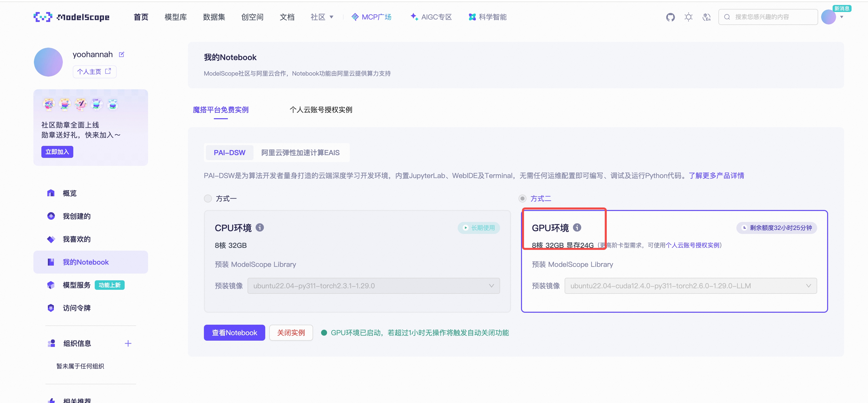Click info icon next to GPU环境
This screenshot has height=403, width=868.
pos(577,227)
